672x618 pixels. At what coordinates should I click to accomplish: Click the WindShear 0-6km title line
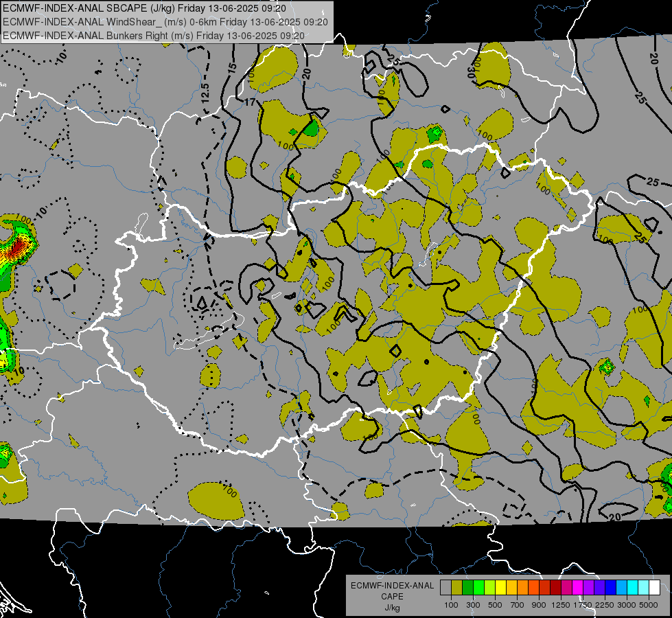click(x=165, y=22)
